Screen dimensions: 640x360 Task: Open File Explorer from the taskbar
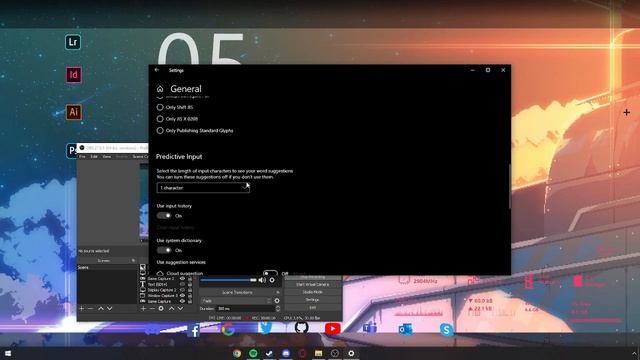[x=318, y=353]
